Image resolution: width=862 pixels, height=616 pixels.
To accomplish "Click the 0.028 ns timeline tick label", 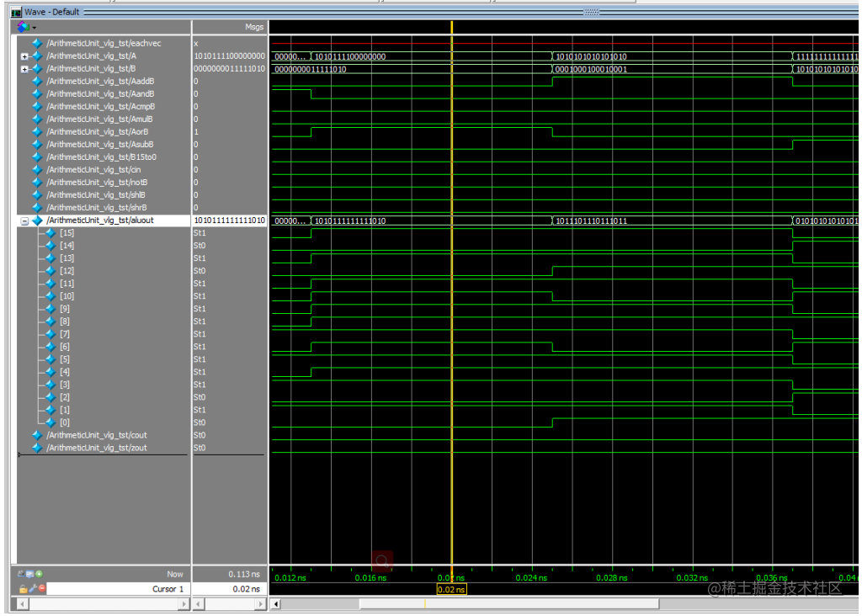I will point(612,578).
